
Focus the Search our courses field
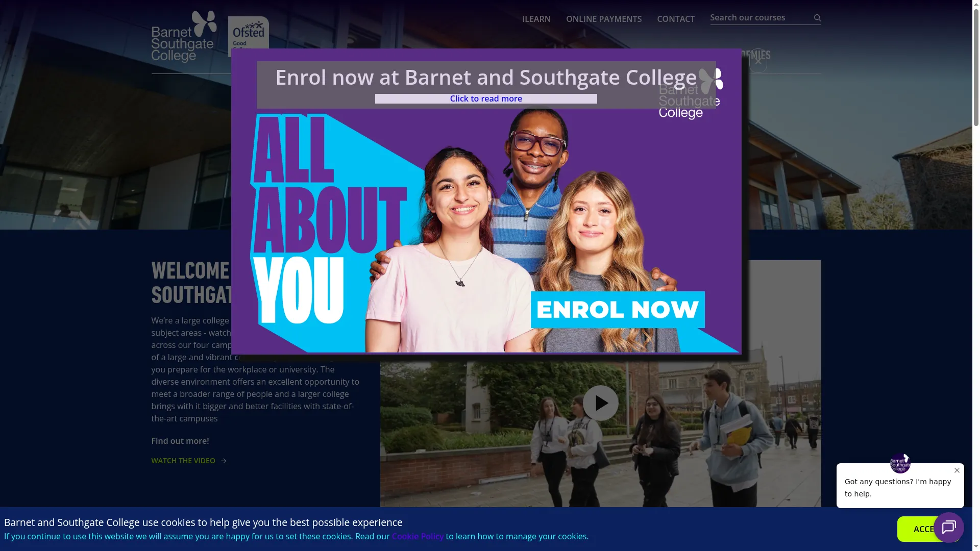tap(759, 18)
